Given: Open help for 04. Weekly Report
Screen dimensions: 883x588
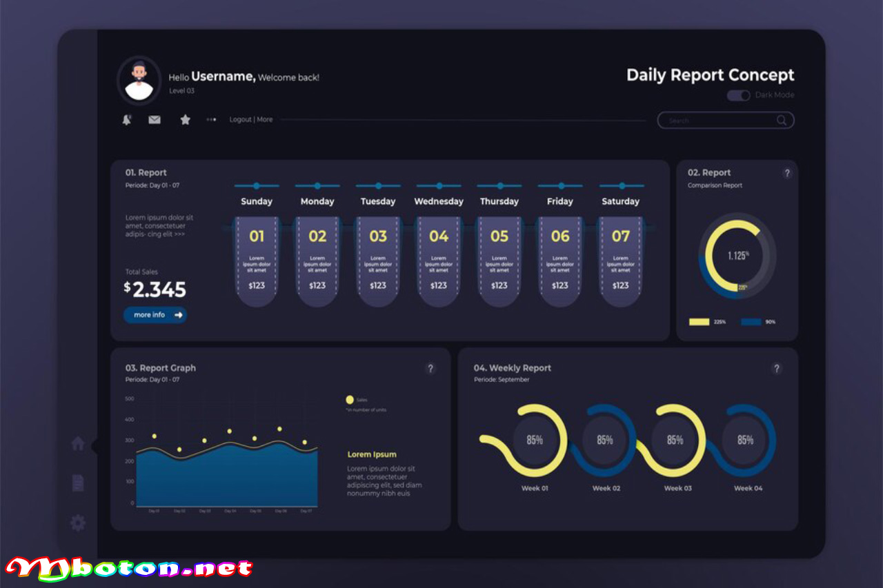Looking at the screenshot, I should tap(776, 369).
